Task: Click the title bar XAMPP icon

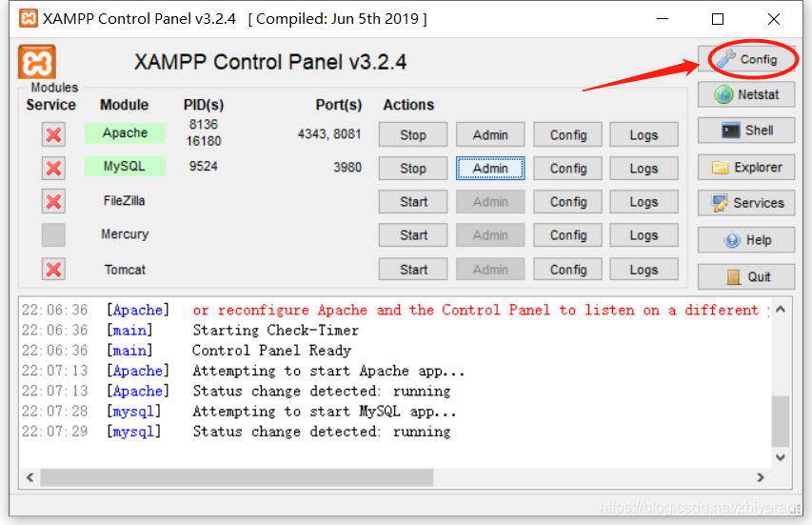Action: pos(28,19)
